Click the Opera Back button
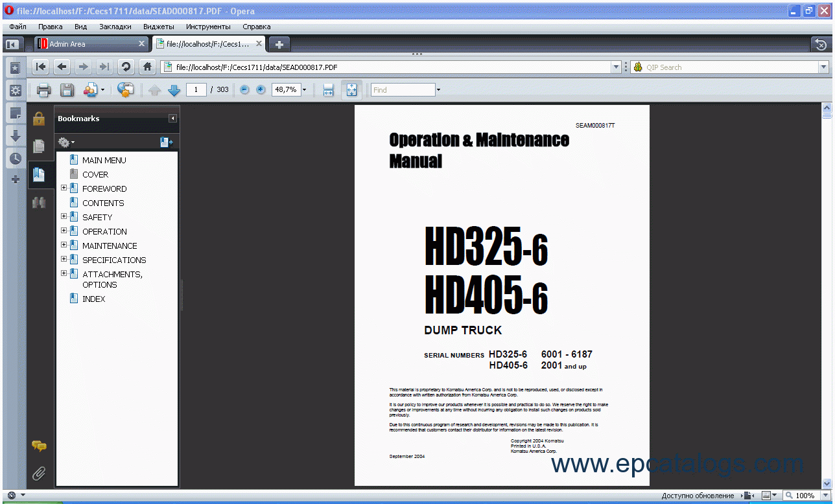This screenshot has height=504, width=835. [62, 67]
